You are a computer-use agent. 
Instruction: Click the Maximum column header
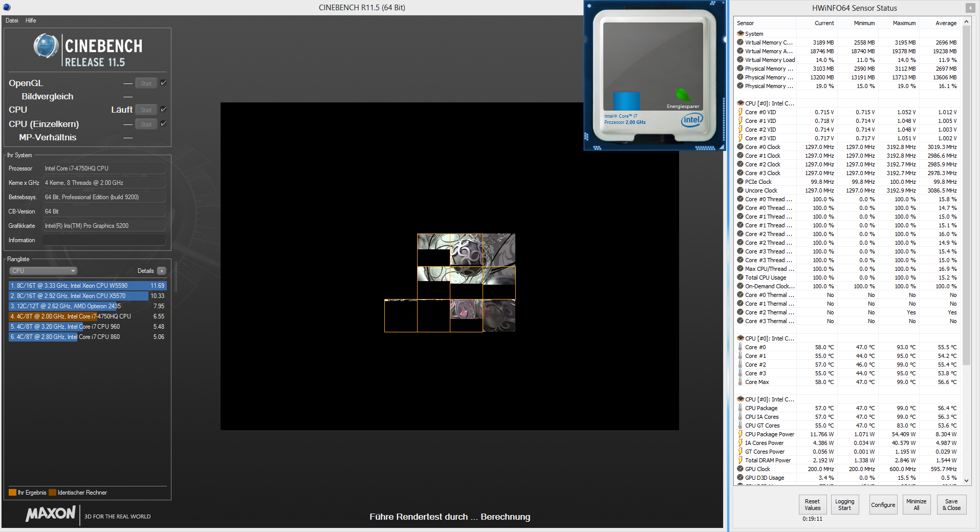pyautogui.click(x=898, y=23)
